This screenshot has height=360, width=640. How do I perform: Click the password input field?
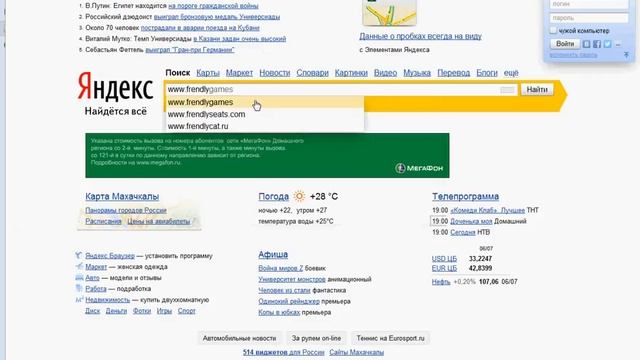[589, 18]
